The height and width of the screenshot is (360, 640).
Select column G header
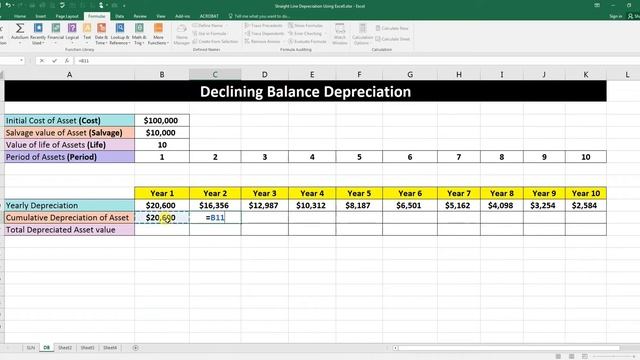coord(410,74)
